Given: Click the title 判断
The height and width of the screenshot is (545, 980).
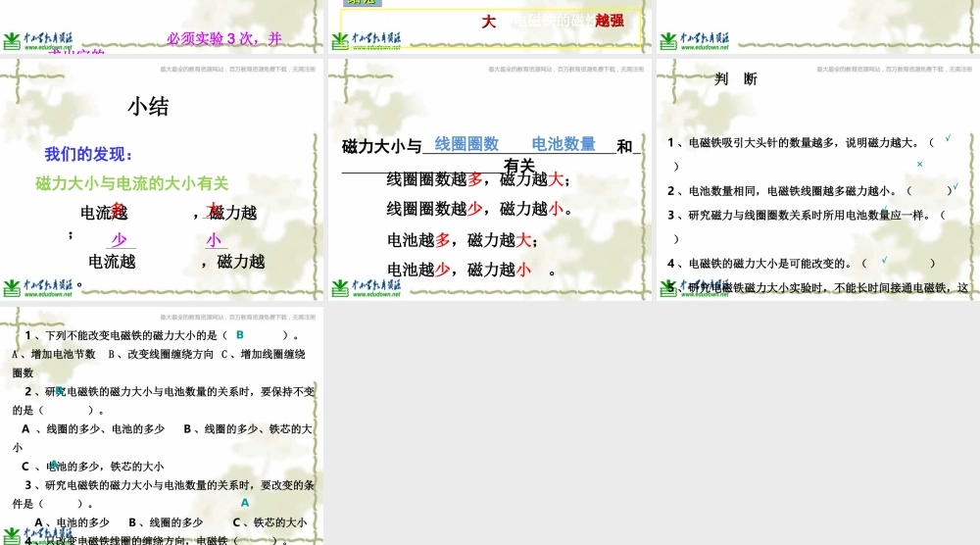Looking at the screenshot, I should point(736,78).
